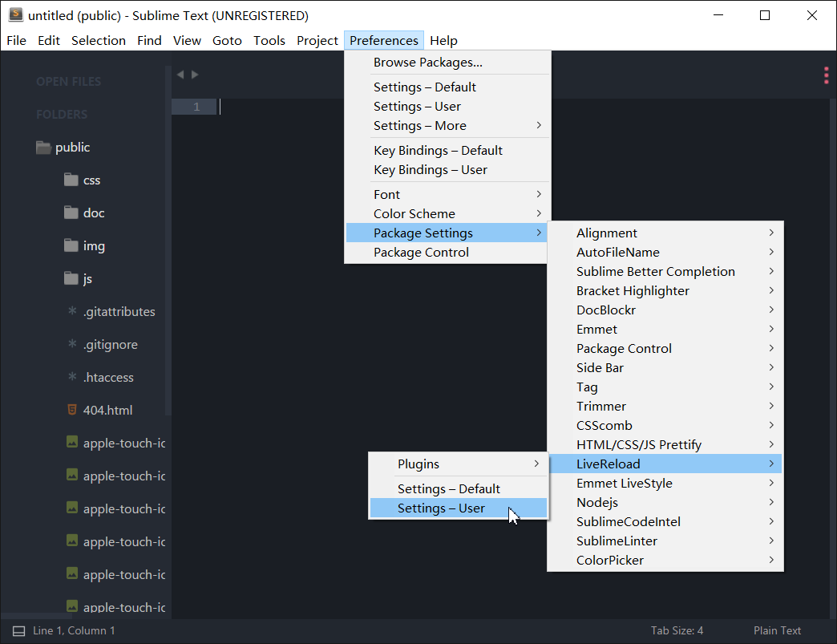Expand the Color Scheme submenu
Image resolution: width=837 pixels, height=644 pixels.
click(x=447, y=213)
